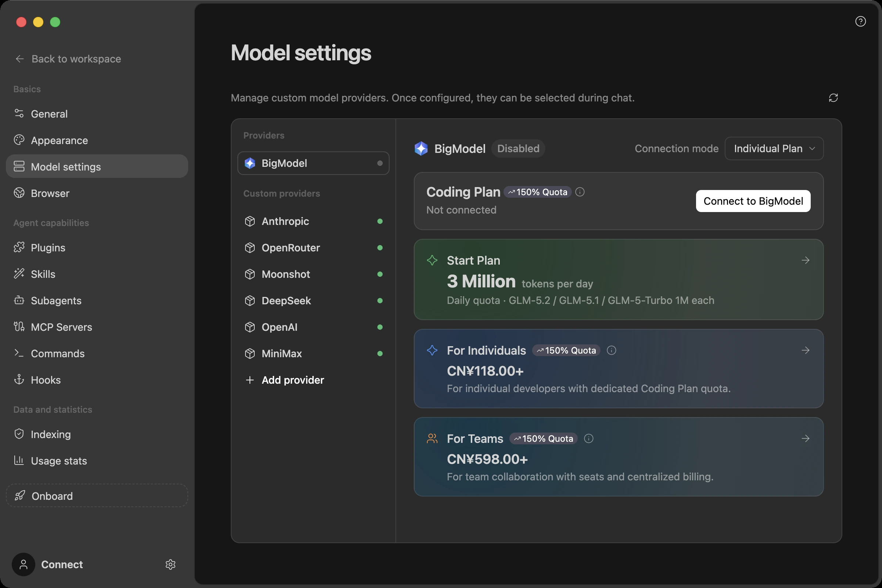This screenshot has height=588, width=882.
Task: Click the Anthropic green status dot
Action: 380,221
